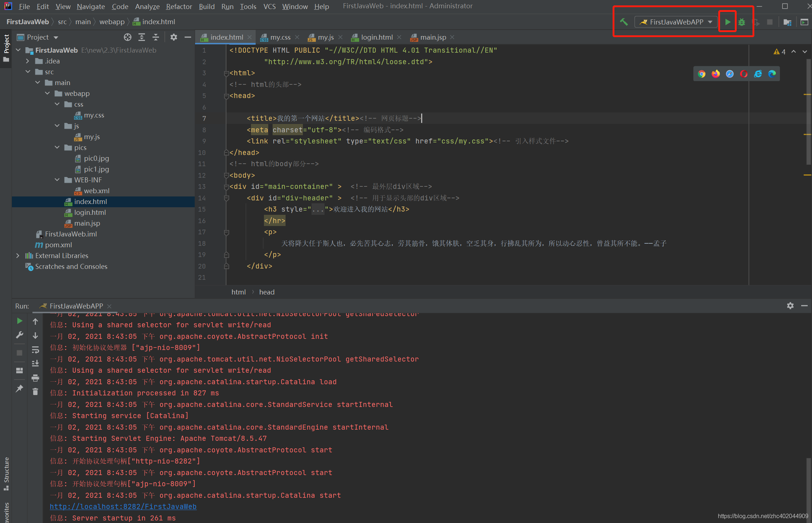Toggle the Structure tool window side tab

point(6,473)
